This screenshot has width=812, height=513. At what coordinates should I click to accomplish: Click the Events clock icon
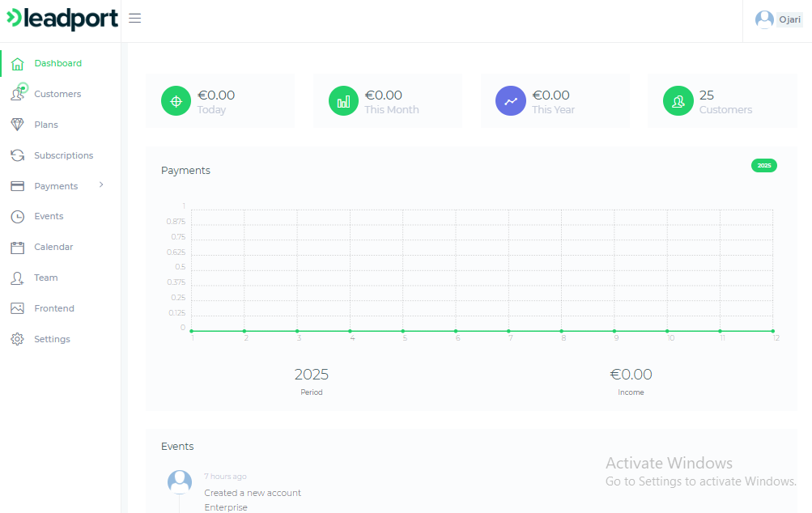click(17, 217)
